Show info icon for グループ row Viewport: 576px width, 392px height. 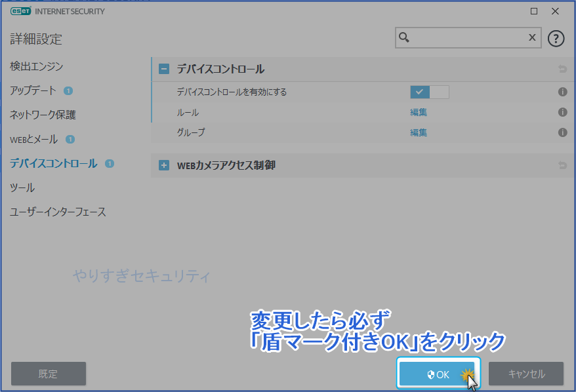[x=562, y=132]
